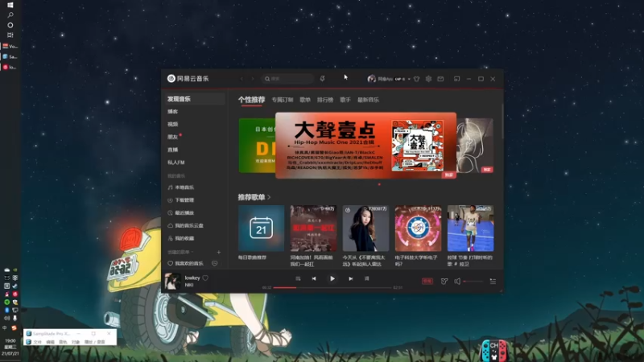Open Windows taskbar search icon

10,14
